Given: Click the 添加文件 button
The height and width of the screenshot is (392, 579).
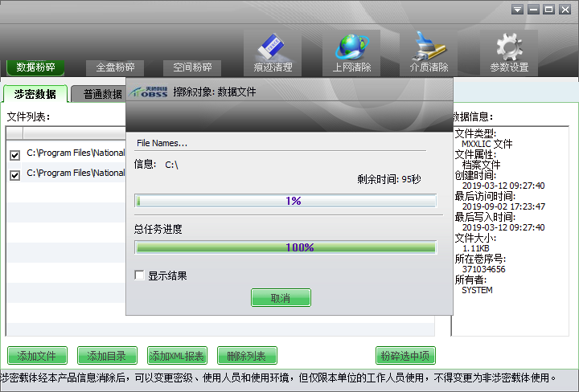Looking at the screenshot, I should click(x=37, y=356).
